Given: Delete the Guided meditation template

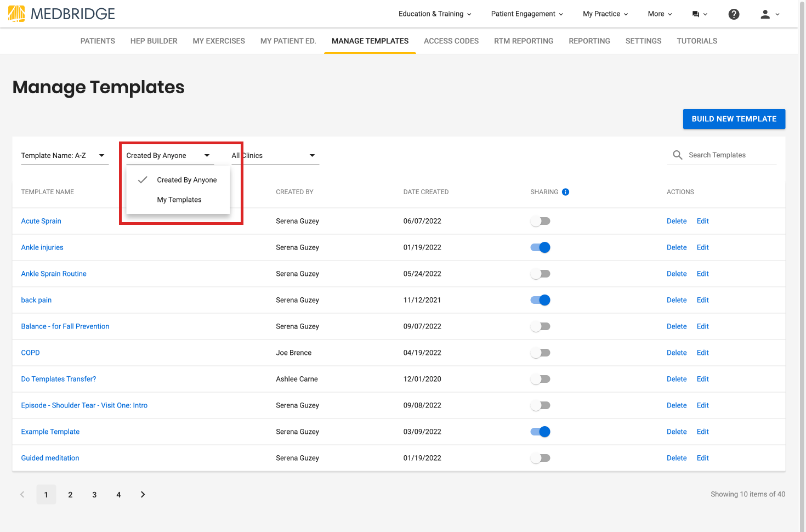Looking at the screenshot, I should pos(677,458).
